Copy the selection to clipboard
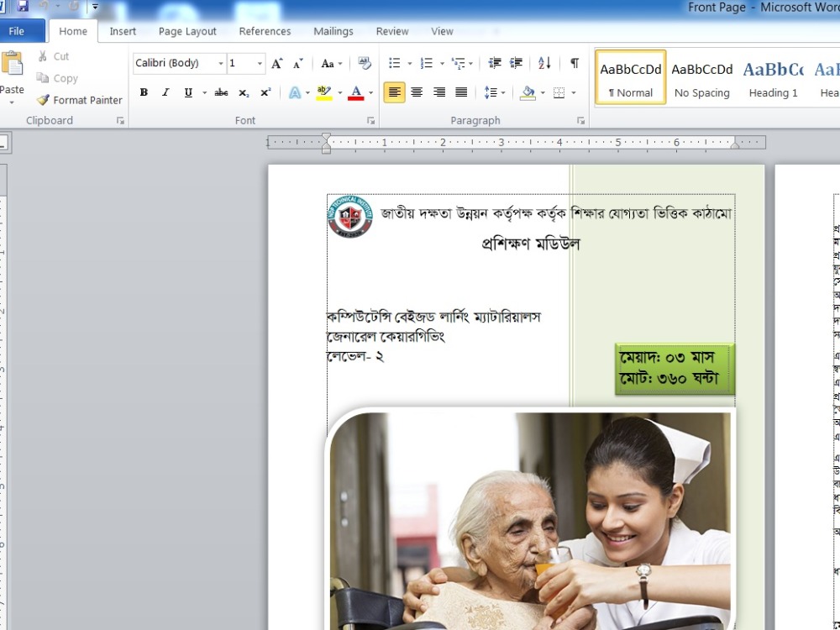840x630 pixels. point(57,78)
